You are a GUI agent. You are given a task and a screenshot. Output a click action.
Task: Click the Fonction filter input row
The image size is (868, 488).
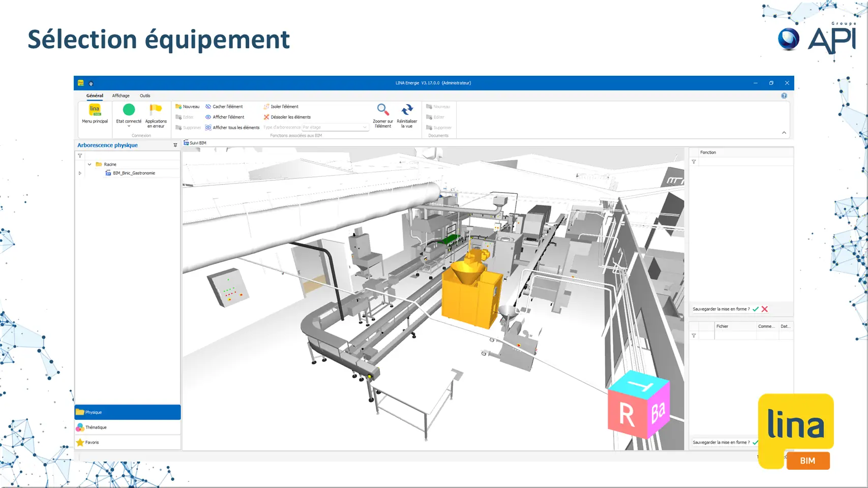(x=745, y=162)
